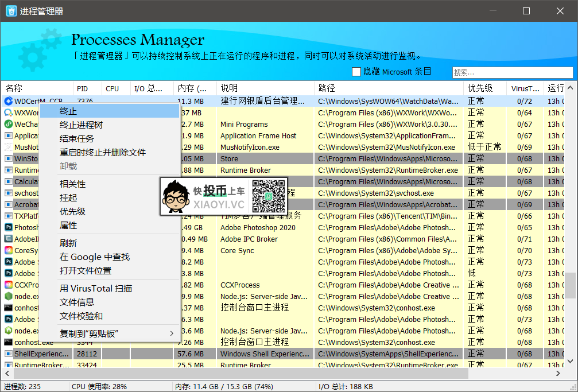This screenshot has height=392, width=578.
Task: Click the WinStore process row icon
Action: [x=8, y=158]
